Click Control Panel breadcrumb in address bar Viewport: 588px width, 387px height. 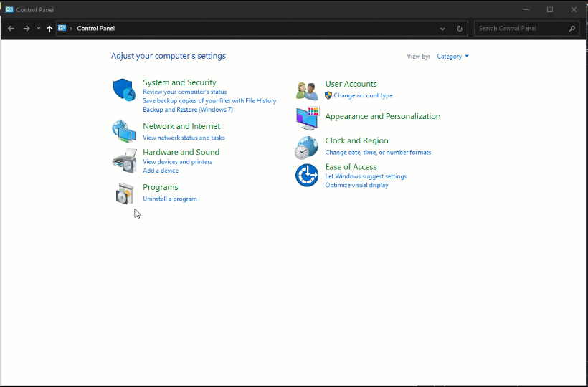(x=96, y=29)
